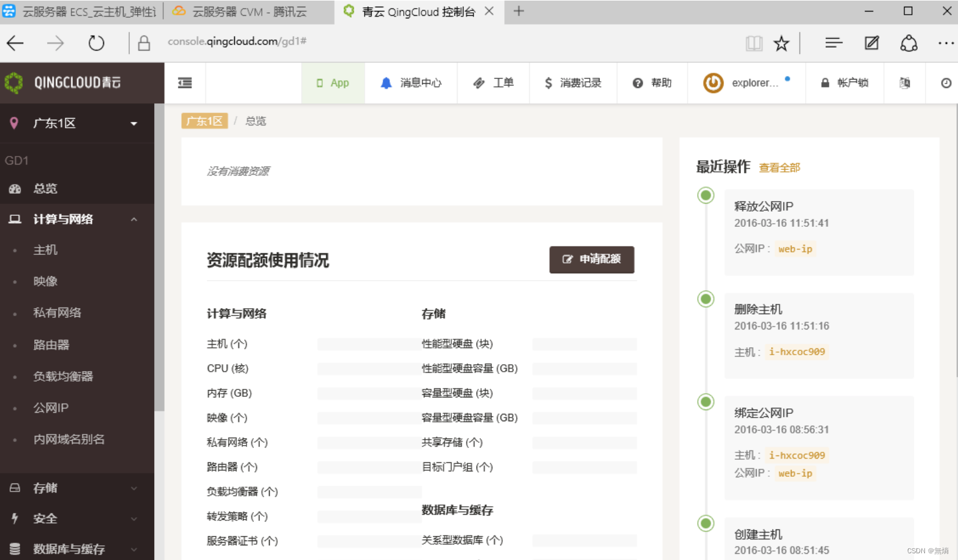Click the 广东1区 breadcrumb tag
Screen dimensions: 958x560
(x=204, y=121)
